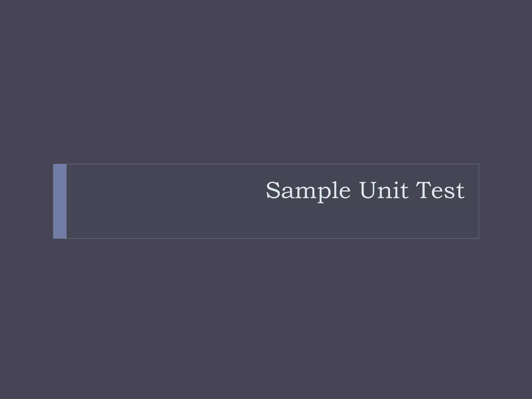The image size is (532, 399).
Task: Click the word 'Sample' in the title
Action: tap(308, 191)
